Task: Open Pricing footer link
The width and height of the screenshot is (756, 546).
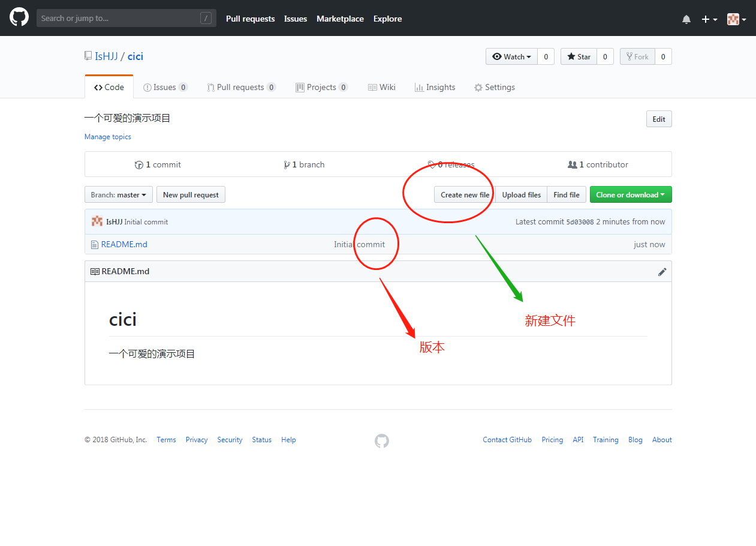Action: click(x=552, y=440)
